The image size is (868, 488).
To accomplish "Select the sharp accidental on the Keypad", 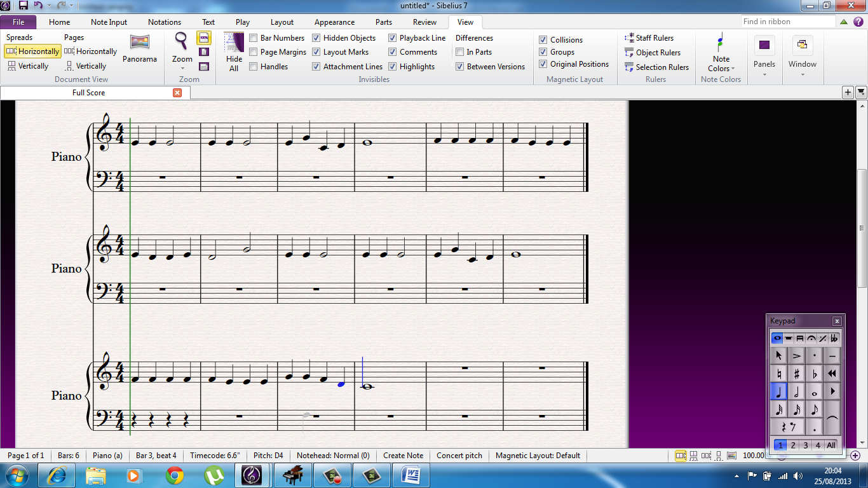I will 796,373.
